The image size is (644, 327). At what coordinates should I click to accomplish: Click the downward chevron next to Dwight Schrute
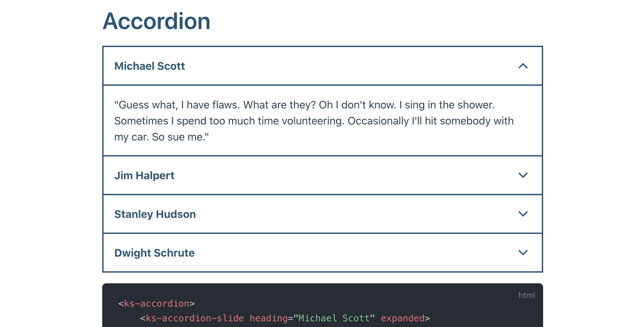[523, 253]
